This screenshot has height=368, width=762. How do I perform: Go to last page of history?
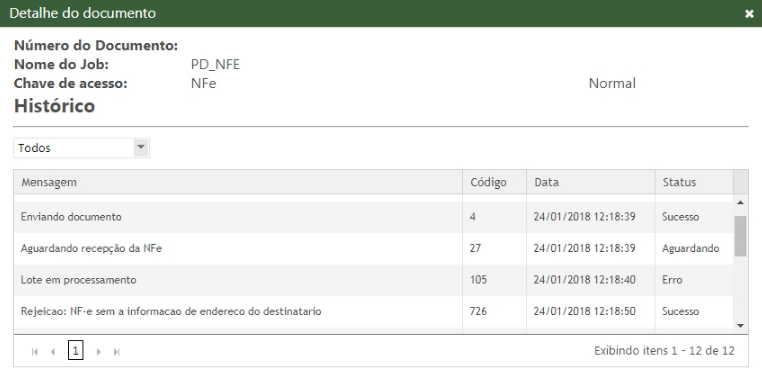[x=117, y=351]
